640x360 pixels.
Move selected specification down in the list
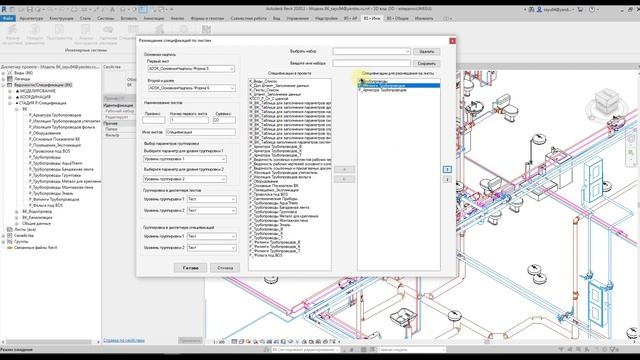447,179
